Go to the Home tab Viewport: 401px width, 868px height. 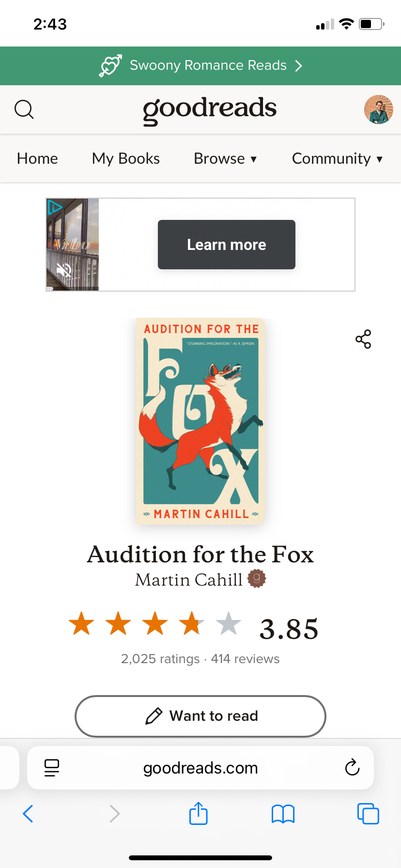pos(37,158)
